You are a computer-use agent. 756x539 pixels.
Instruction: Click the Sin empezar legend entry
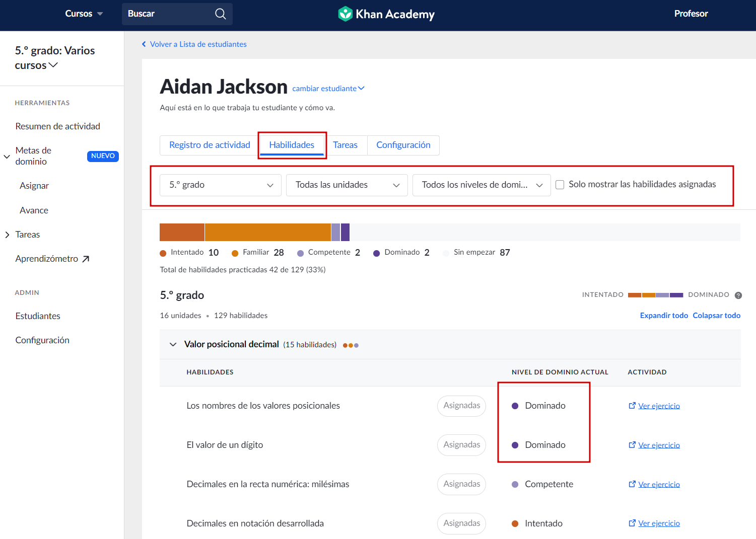click(x=476, y=253)
